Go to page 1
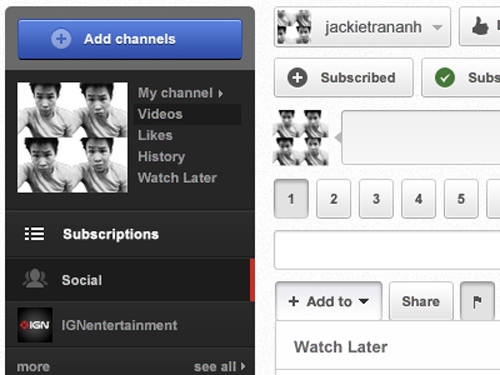500x375 pixels. pyautogui.click(x=291, y=199)
